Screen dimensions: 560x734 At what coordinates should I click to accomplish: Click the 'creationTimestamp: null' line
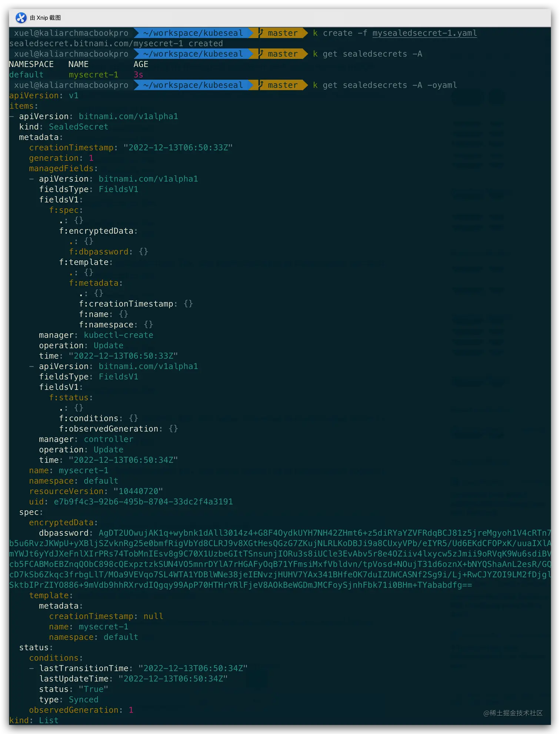coord(106,616)
